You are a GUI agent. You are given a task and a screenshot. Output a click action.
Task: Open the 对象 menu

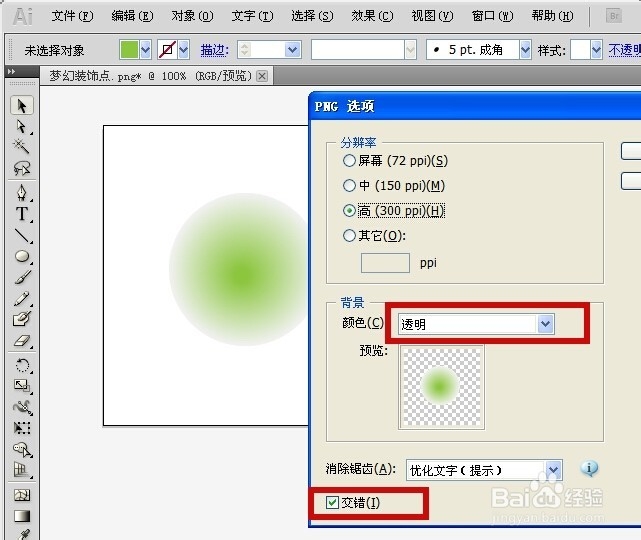192,16
